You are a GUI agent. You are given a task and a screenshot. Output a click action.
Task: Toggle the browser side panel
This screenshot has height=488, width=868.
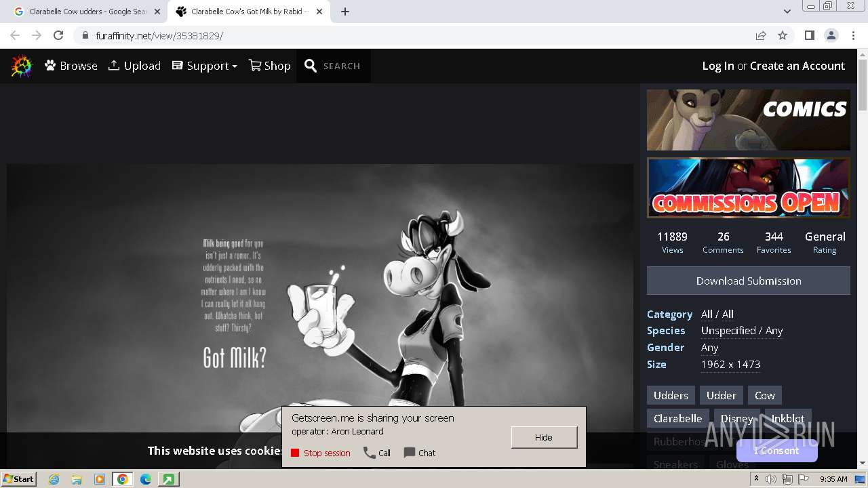tap(809, 35)
